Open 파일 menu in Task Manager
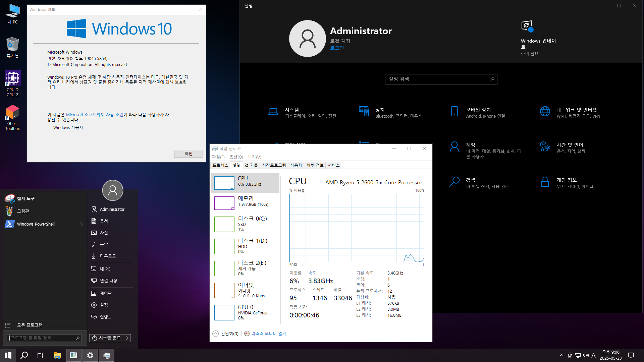This screenshot has height=362, width=644. pos(218,157)
